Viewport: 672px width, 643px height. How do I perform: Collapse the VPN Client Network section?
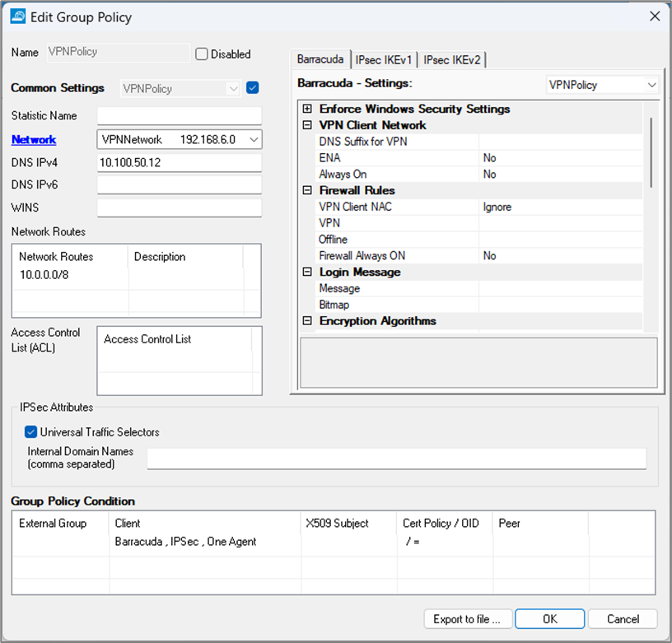tap(307, 125)
